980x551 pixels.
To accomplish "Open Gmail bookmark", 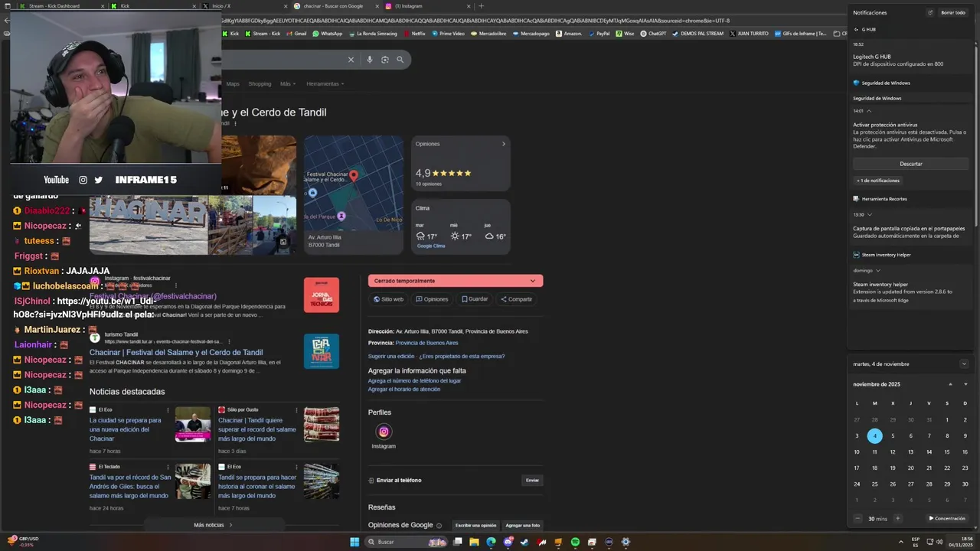I will pos(296,34).
